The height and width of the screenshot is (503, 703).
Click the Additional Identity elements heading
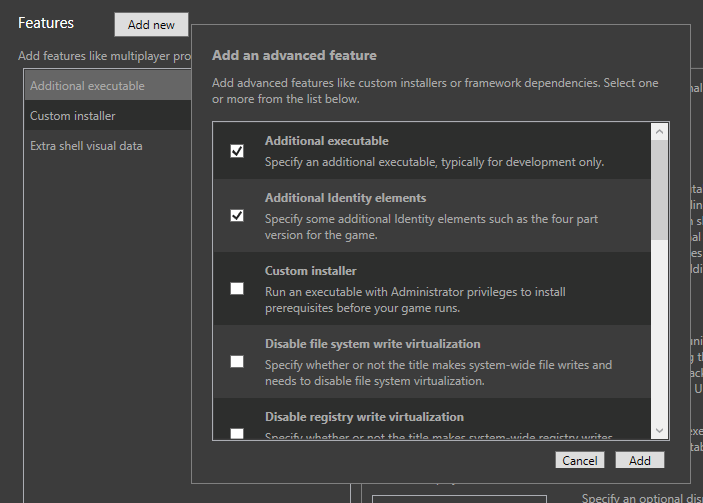coord(345,198)
